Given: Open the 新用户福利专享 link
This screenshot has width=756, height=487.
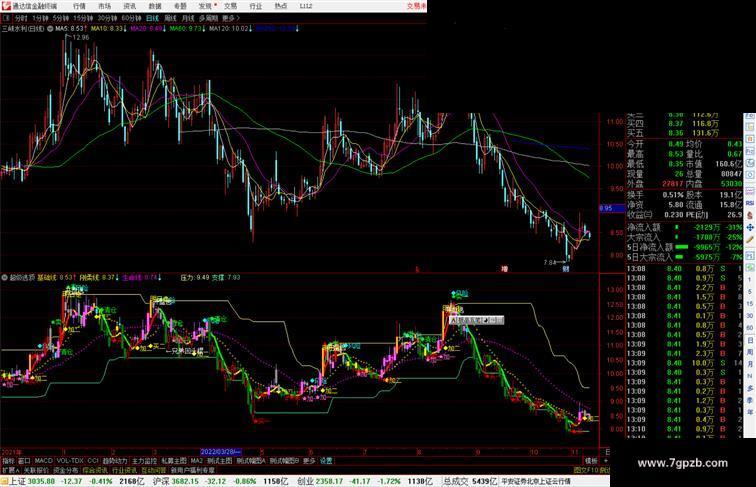Looking at the screenshot, I should [x=193, y=470].
